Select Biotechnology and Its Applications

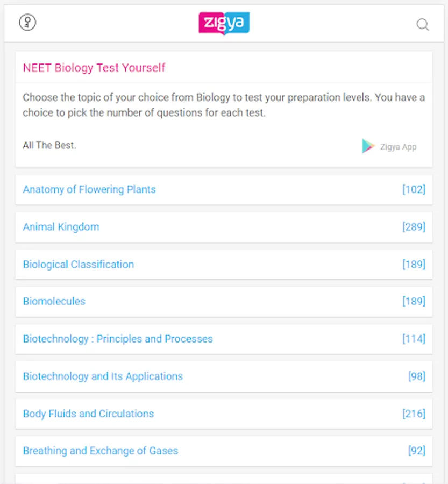pos(103,376)
